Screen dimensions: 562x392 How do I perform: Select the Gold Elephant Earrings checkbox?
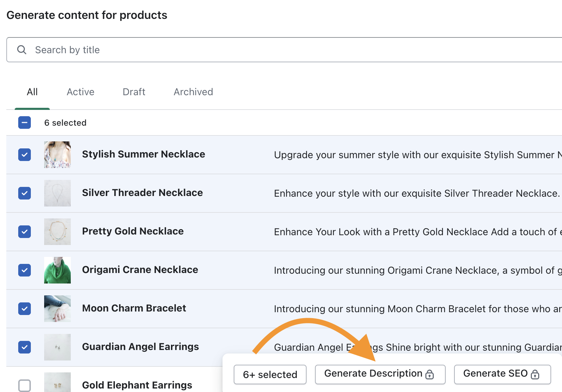[25, 385]
